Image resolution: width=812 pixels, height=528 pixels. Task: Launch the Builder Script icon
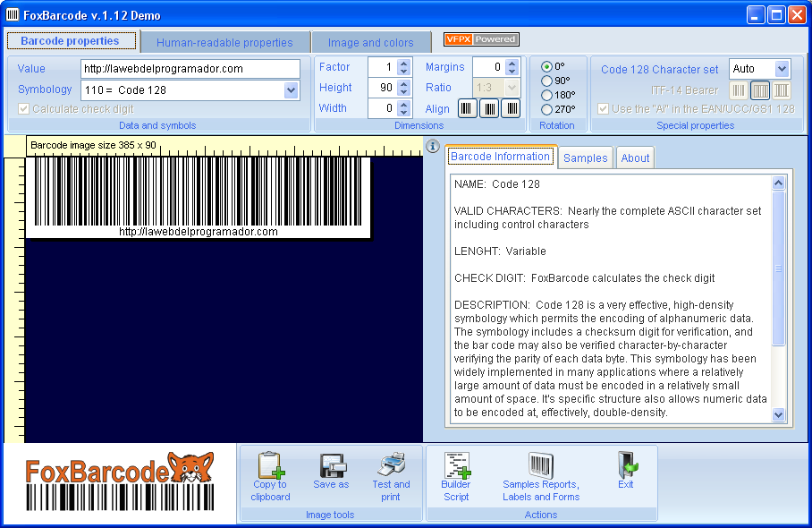click(457, 464)
